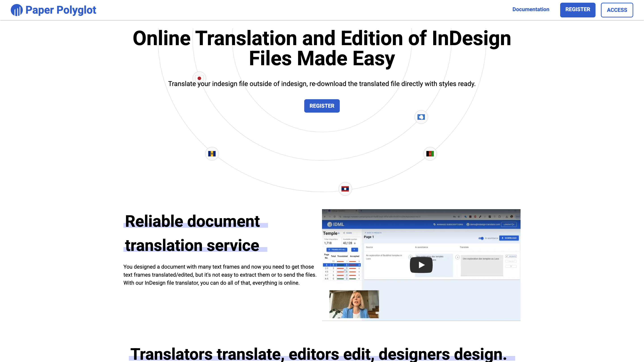The height and width of the screenshot is (362, 644).
Task: Select the Laos flag icon
Action: [x=345, y=189]
